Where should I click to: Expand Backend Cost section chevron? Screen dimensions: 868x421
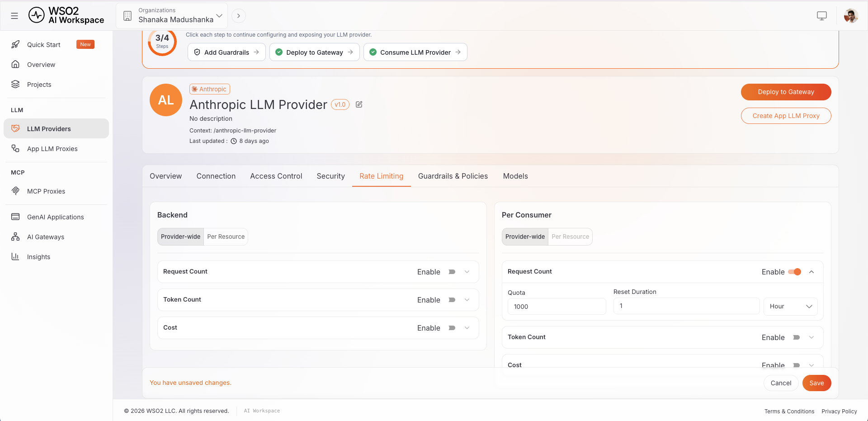pos(467,328)
